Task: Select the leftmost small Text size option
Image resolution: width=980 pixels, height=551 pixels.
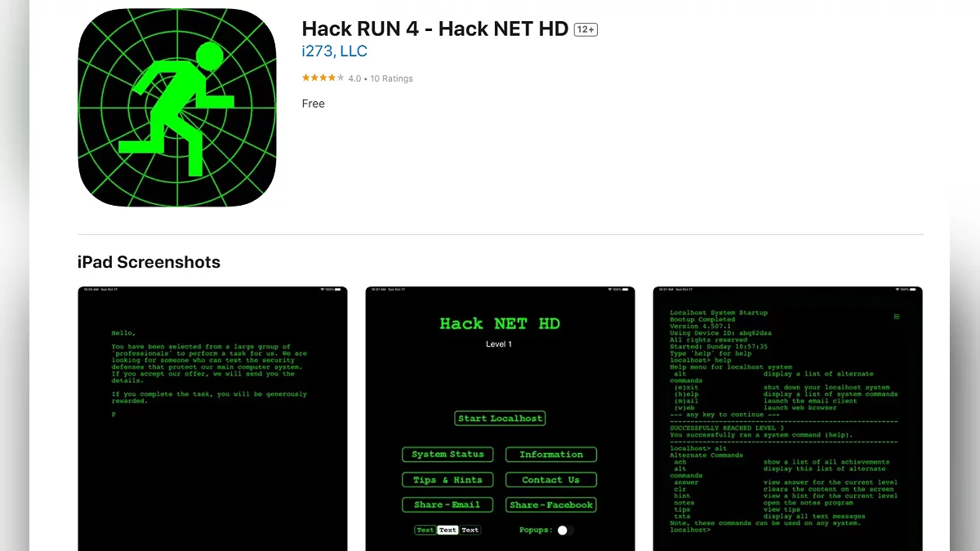Action: click(425, 531)
